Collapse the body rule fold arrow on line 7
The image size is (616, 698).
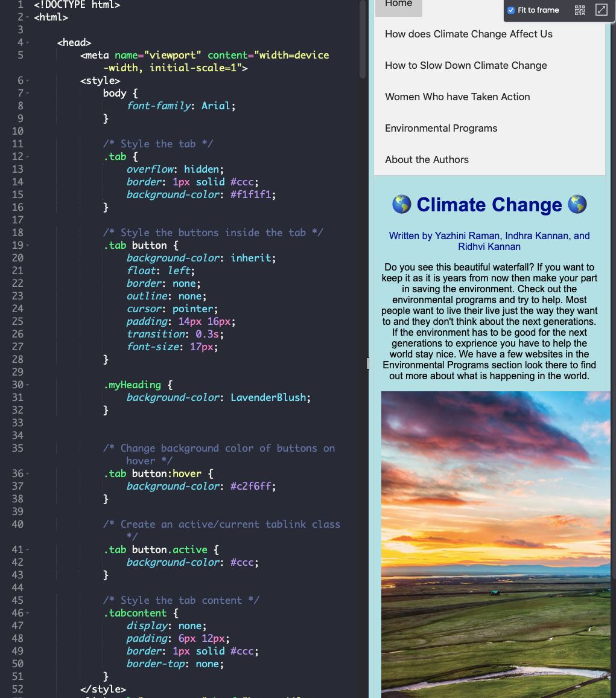28,94
